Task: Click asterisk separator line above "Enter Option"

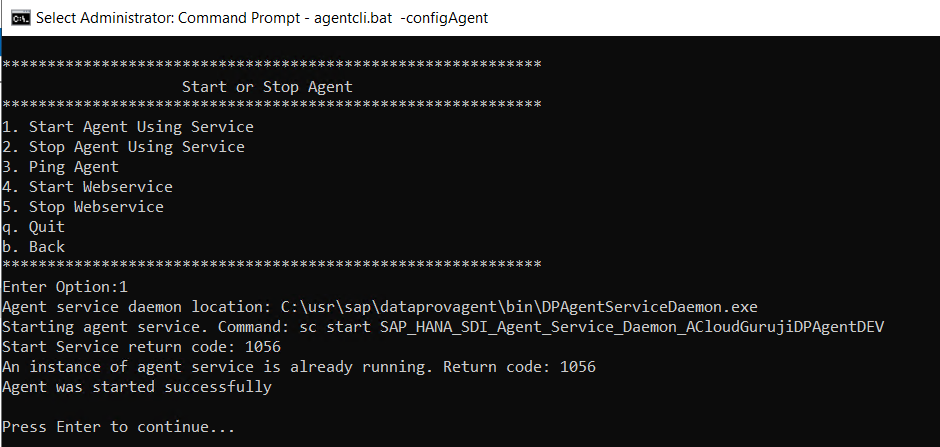Action: click(x=272, y=265)
